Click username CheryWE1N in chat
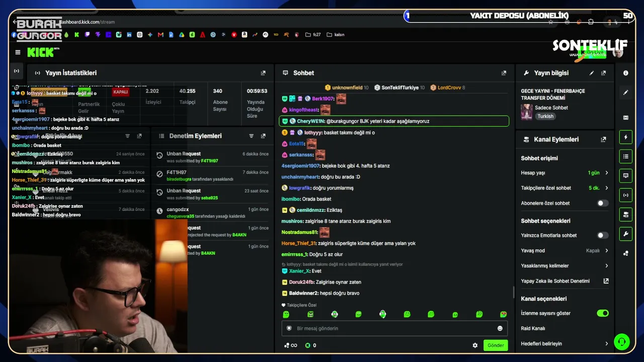The image size is (644, 362). [x=311, y=121]
